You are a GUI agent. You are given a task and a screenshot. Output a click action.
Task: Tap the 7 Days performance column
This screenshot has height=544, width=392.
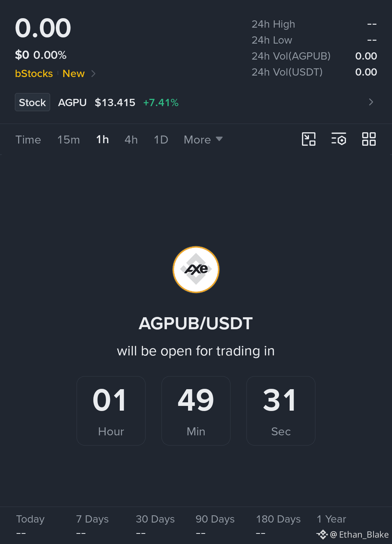92,525
